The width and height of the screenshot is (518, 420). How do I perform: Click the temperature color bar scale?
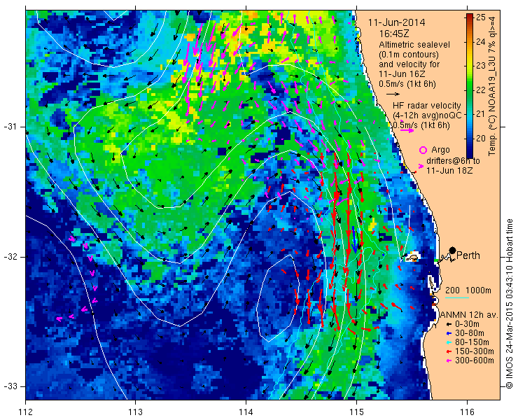point(470,85)
